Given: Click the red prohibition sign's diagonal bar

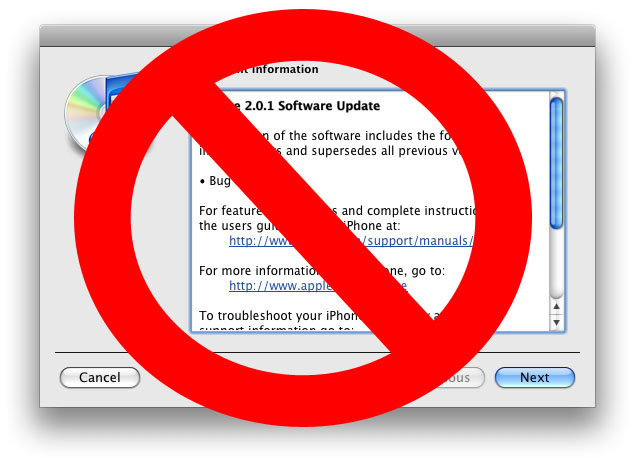Looking at the screenshot, I should (x=302, y=215).
